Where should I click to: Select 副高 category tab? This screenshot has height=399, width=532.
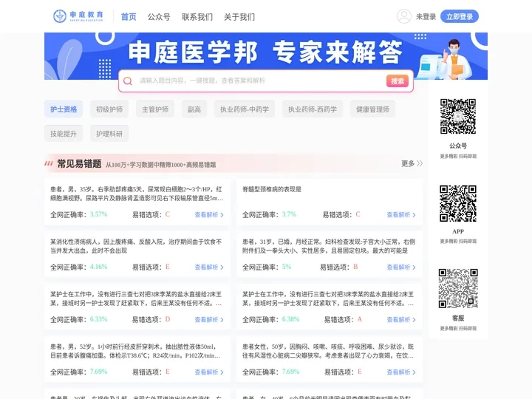[194, 109]
